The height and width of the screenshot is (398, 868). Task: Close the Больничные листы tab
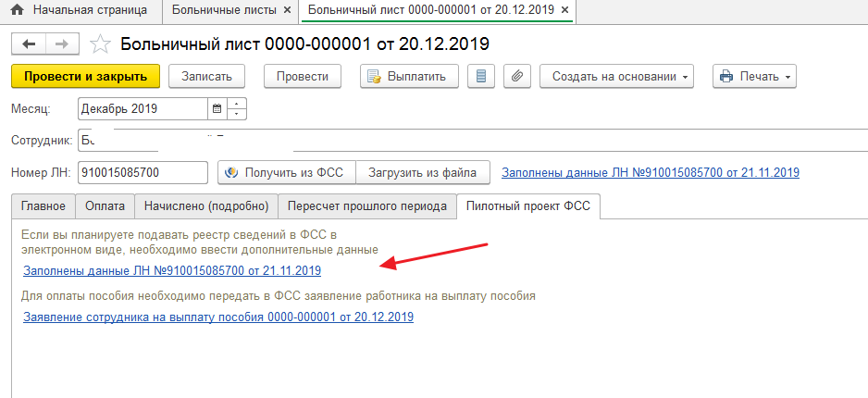point(287,10)
